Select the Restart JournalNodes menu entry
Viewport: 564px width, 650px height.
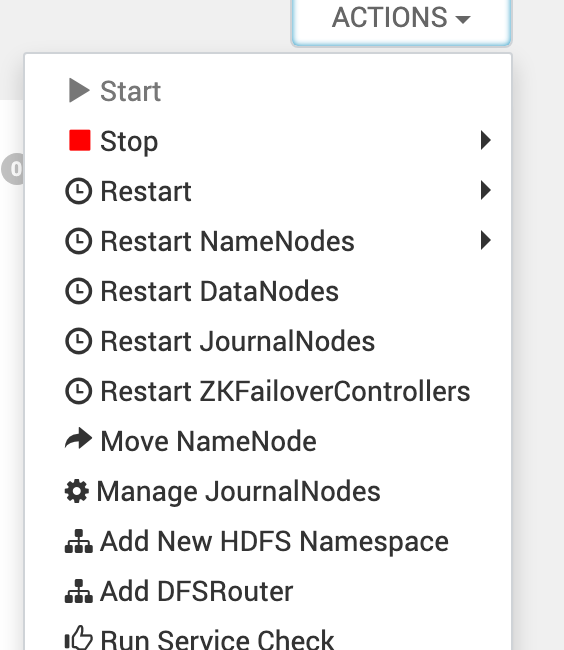point(268,341)
